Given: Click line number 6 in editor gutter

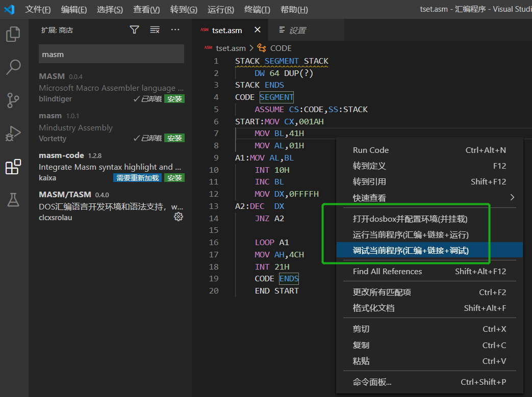Looking at the screenshot, I should coord(216,122).
